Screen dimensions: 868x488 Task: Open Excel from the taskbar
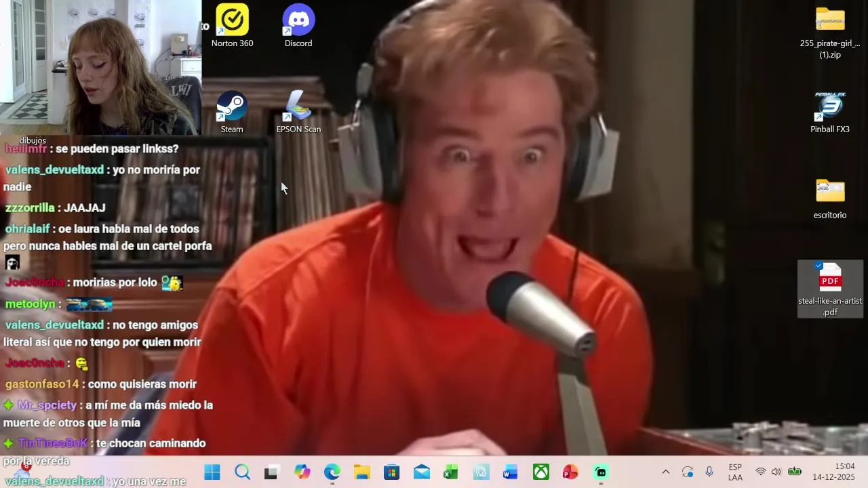tap(451, 472)
